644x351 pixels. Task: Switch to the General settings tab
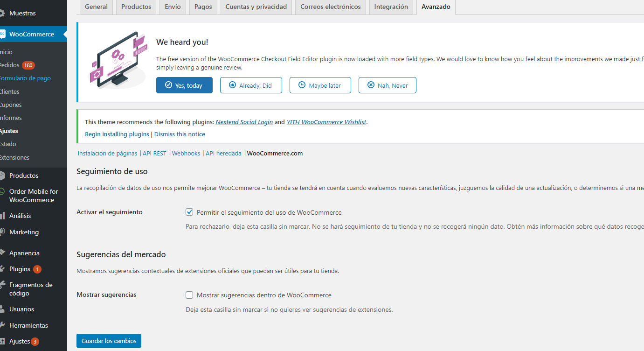[x=96, y=7]
